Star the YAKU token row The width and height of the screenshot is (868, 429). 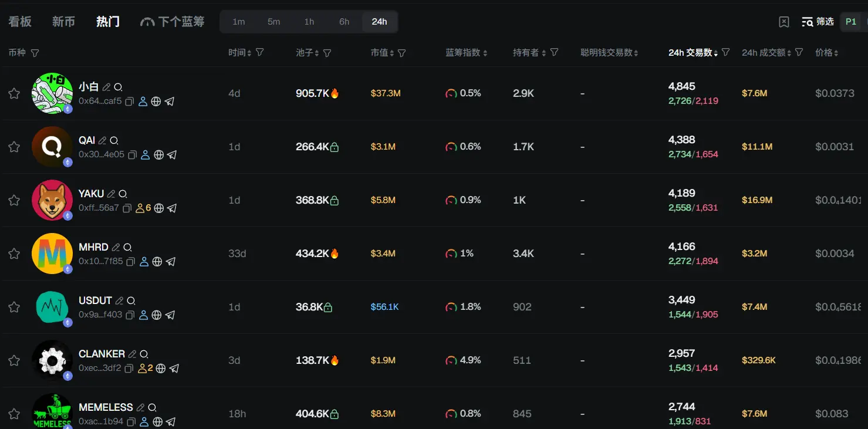click(14, 200)
